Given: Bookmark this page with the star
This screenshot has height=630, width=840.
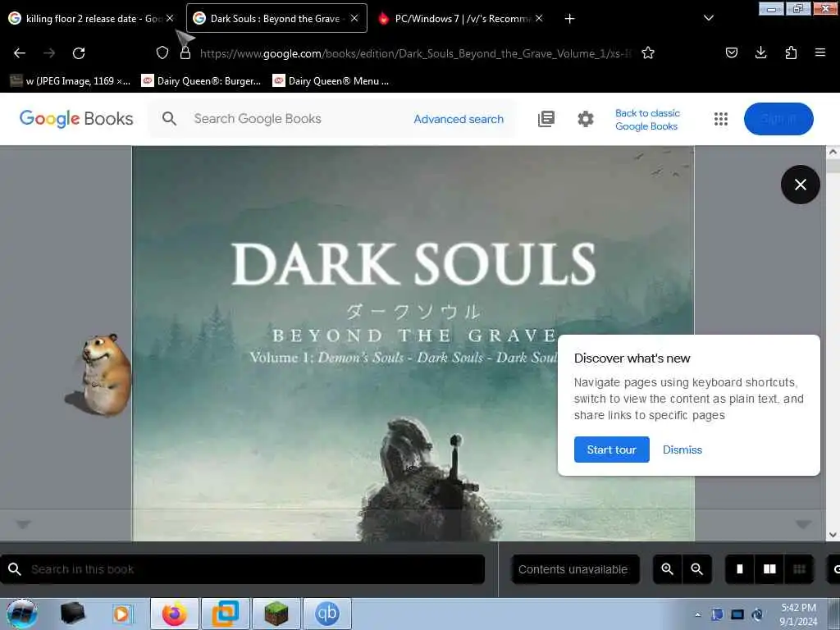Looking at the screenshot, I should click(x=648, y=52).
